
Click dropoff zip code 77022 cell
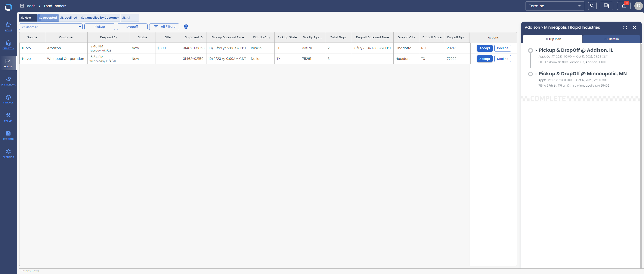(457, 59)
